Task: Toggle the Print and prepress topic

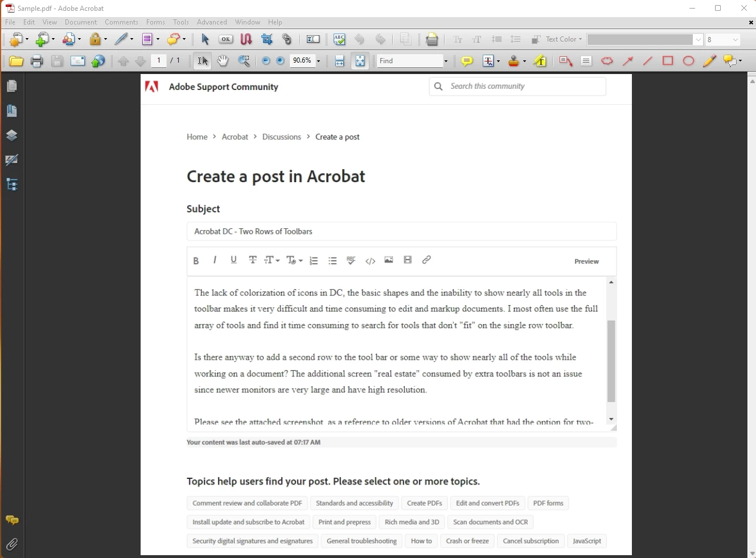Action: point(345,522)
